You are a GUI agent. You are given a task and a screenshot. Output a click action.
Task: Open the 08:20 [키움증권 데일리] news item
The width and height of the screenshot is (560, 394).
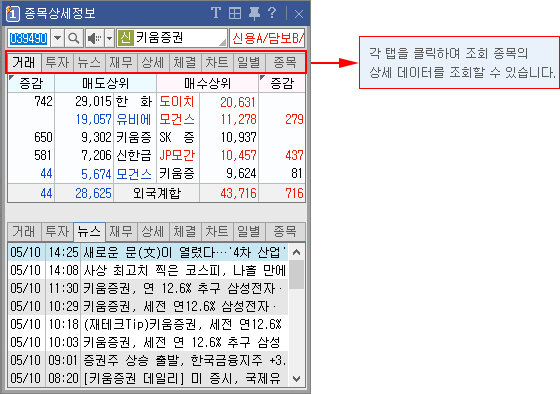coord(148,378)
